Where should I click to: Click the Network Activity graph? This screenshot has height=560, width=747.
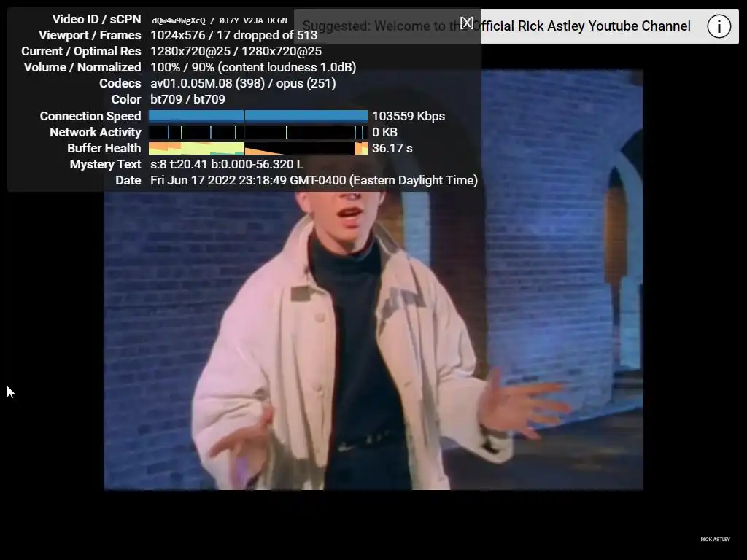click(258, 132)
